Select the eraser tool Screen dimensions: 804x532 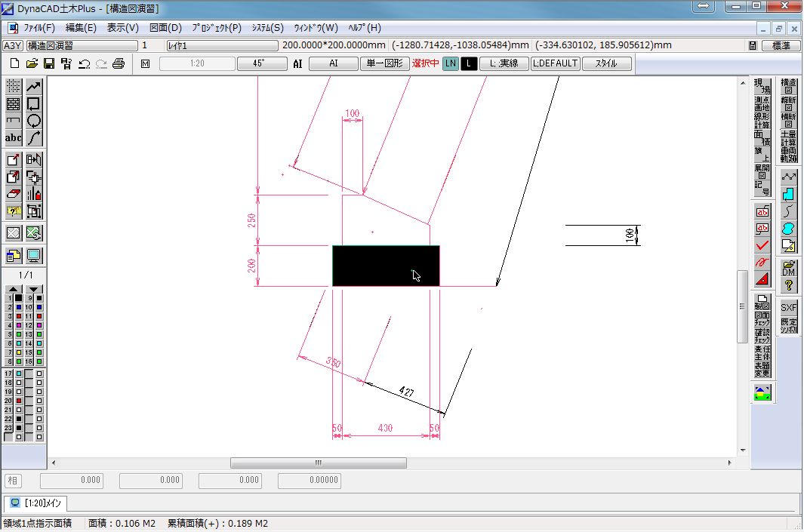(14, 194)
